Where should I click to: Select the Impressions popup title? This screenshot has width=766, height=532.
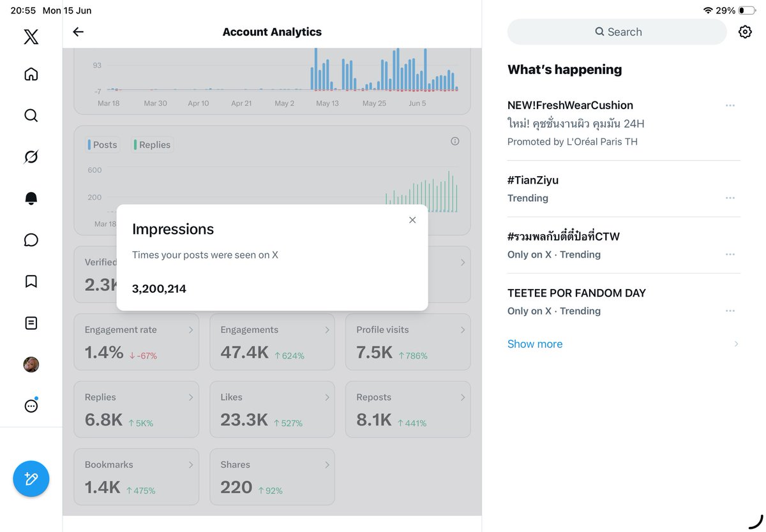(x=173, y=229)
